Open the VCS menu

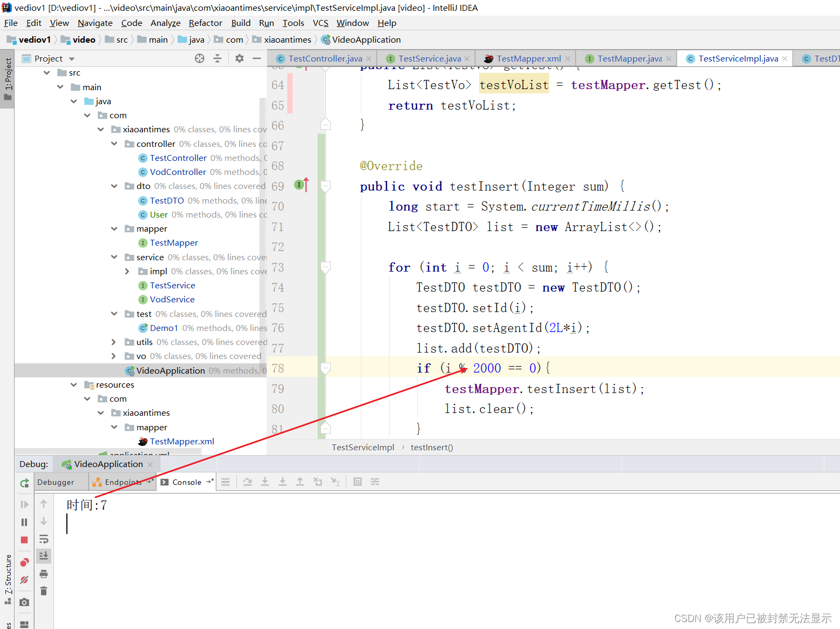click(320, 23)
